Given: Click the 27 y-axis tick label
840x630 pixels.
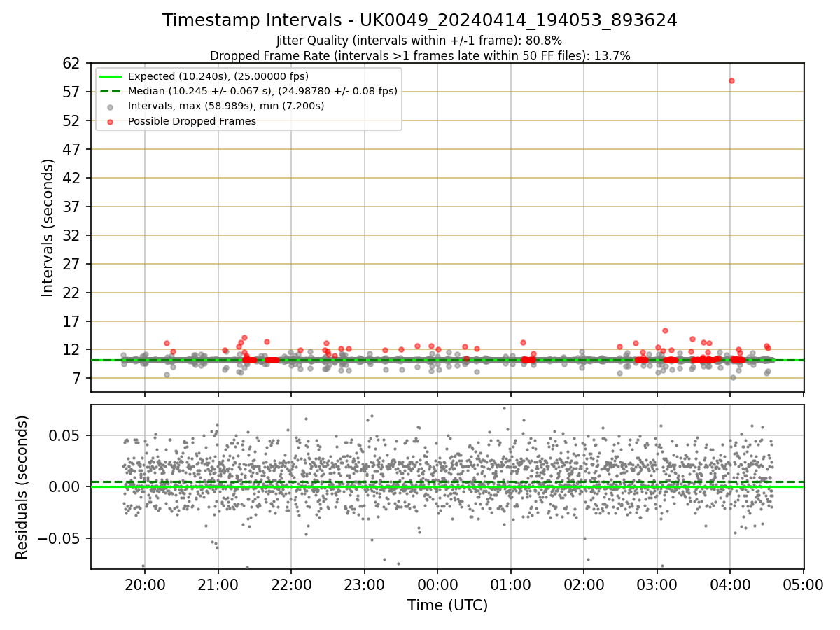Looking at the screenshot, I should pyautogui.click(x=72, y=264).
